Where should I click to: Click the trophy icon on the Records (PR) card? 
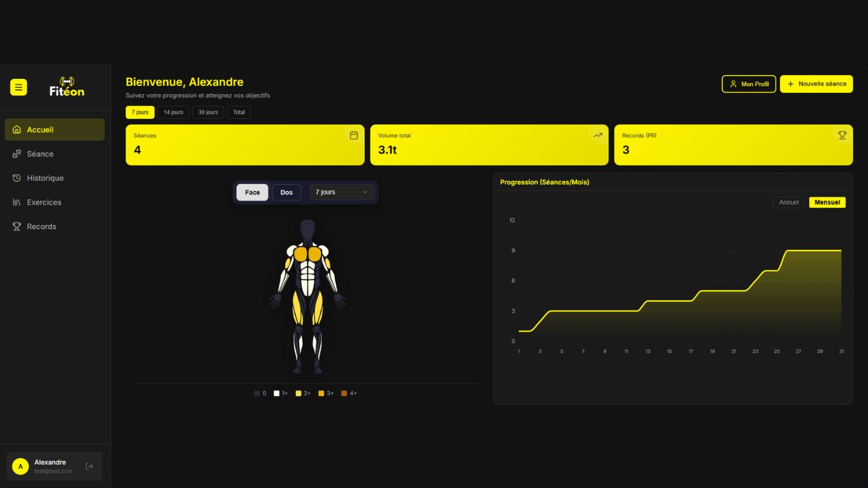(842, 136)
